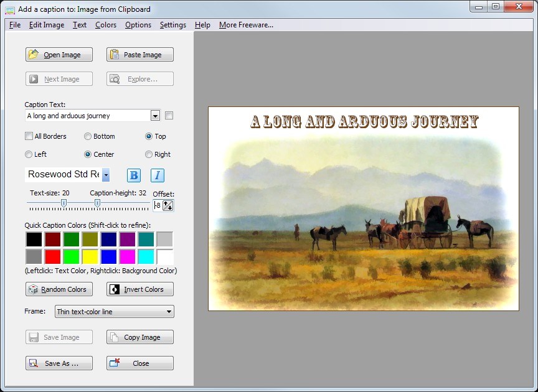Open the Rosewood Std font dropdown
The image size is (538, 392).
[x=106, y=175]
